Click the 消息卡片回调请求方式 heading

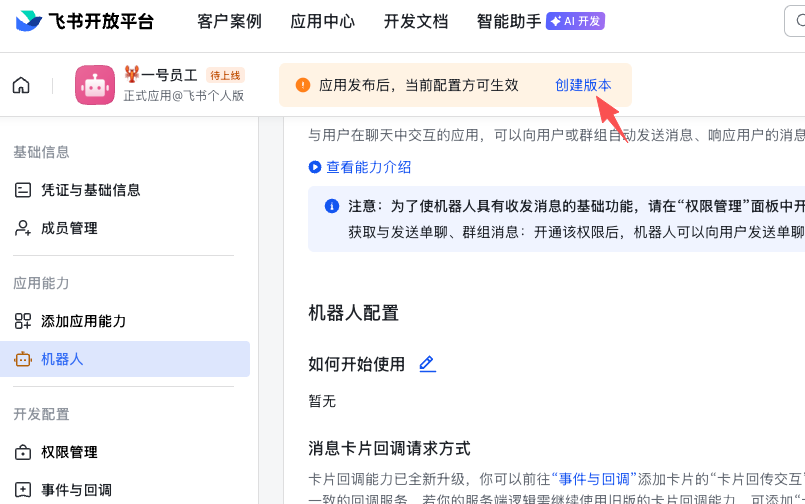[x=389, y=448]
